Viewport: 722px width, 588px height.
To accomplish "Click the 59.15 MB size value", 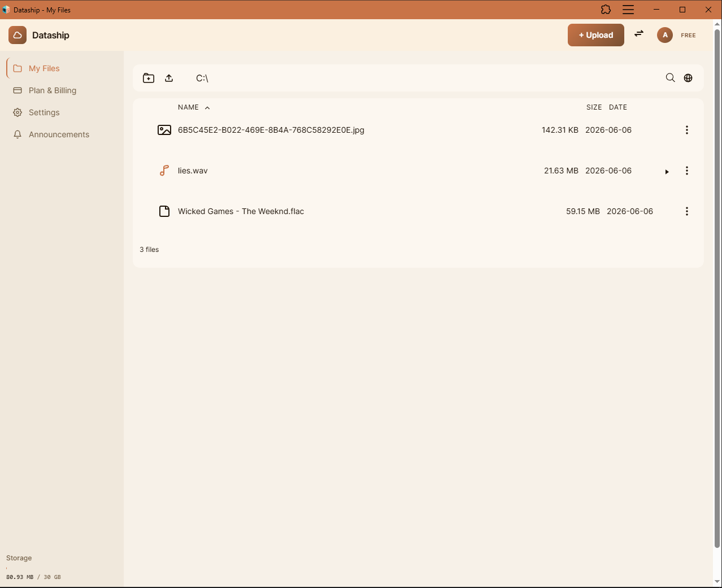I will point(583,211).
